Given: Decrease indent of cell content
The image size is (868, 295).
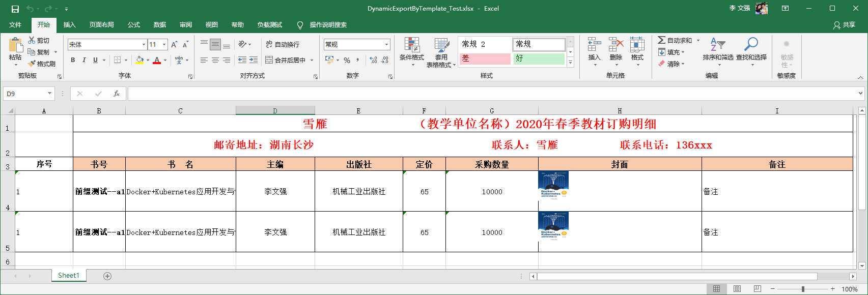Looking at the screenshot, I should pyautogui.click(x=242, y=60).
